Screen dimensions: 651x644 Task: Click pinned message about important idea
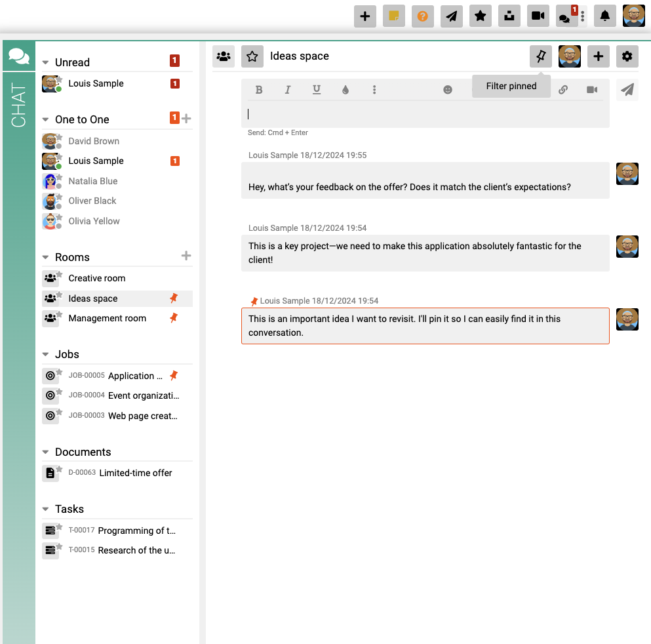coord(425,326)
